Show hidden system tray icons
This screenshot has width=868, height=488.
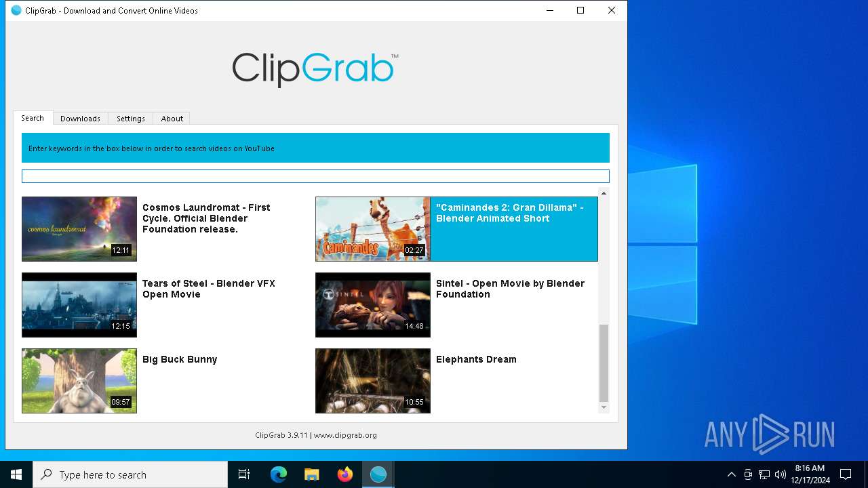732,474
